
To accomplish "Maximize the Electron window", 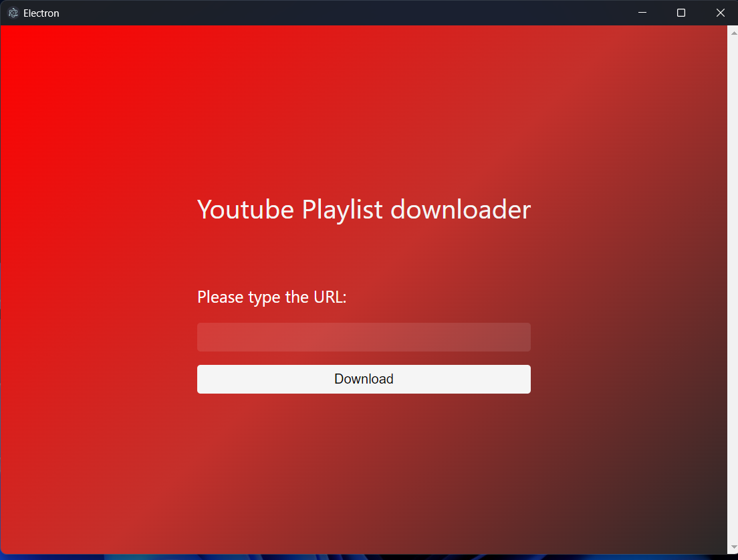I will (x=681, y=13).
